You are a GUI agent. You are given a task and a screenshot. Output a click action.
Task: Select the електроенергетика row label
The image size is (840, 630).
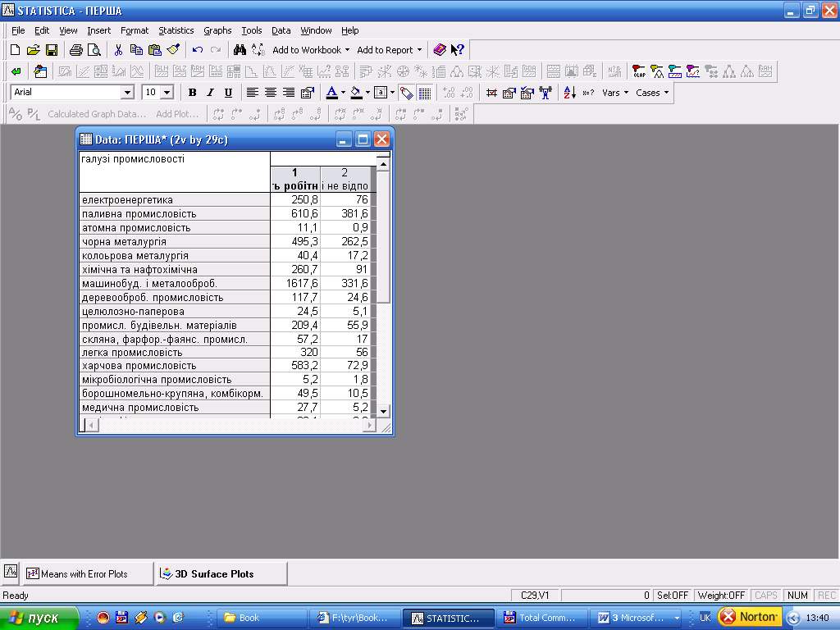(x=175, y=200)
